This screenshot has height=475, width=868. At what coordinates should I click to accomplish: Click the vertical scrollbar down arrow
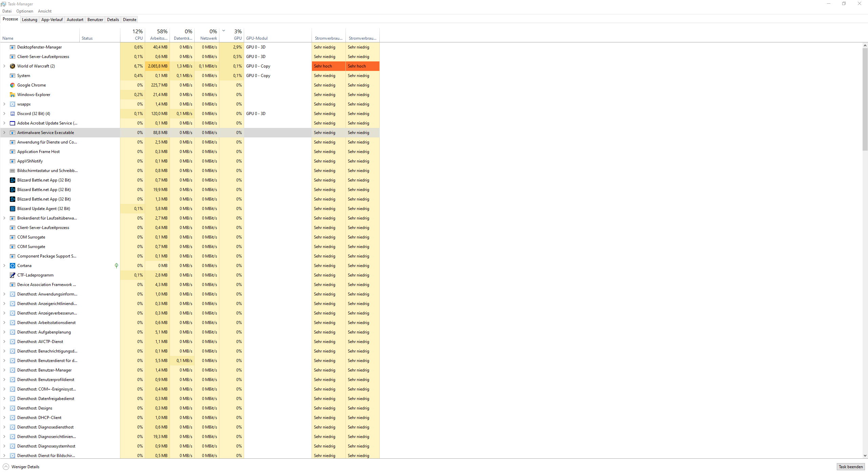tap(865, 456)
